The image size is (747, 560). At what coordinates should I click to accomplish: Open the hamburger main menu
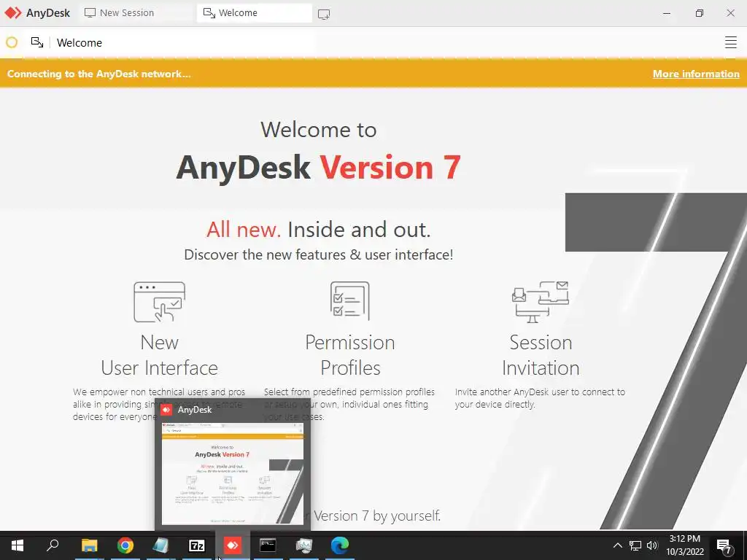click(x=730, y=42)
